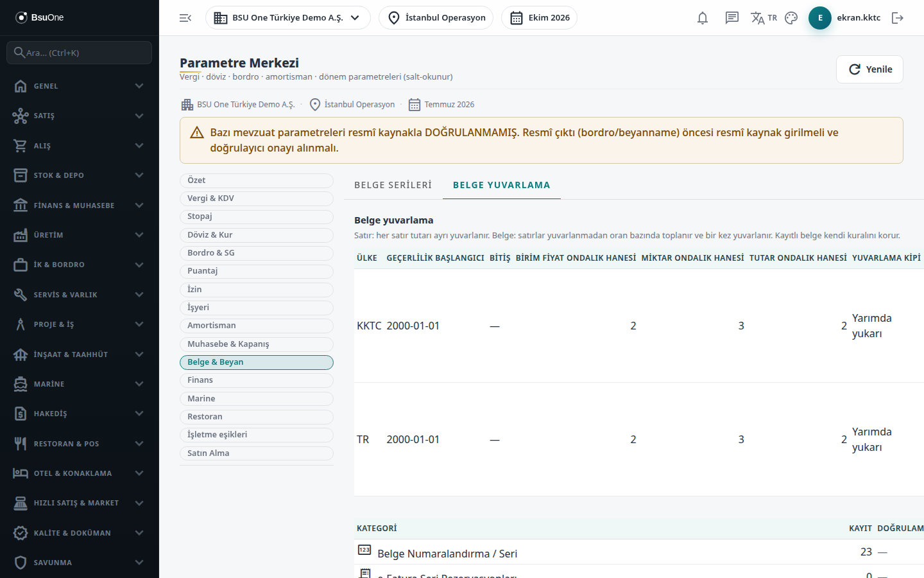This screenshot has height=578, width=924.
Task: Click the Ara search field
Action: click(80, 53)
